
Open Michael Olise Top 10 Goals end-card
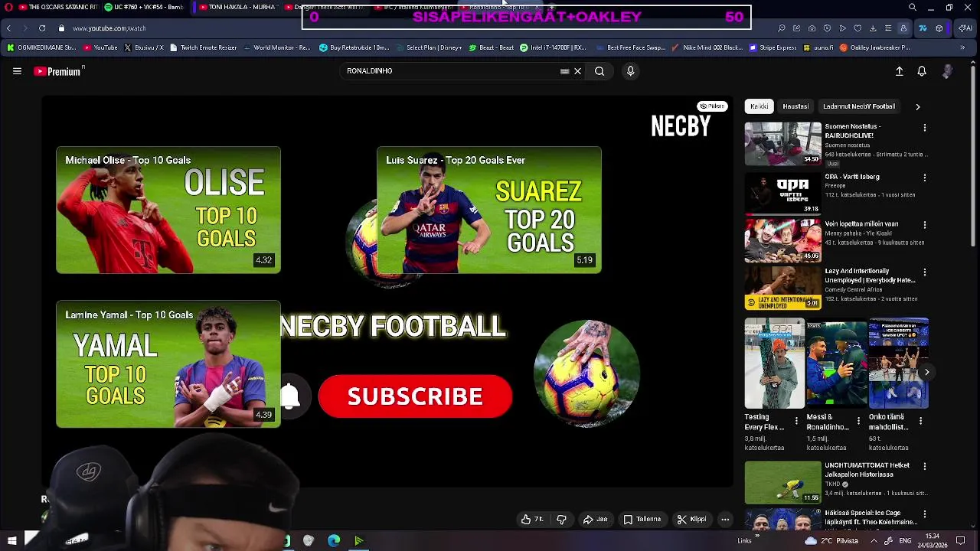(168, 210)
